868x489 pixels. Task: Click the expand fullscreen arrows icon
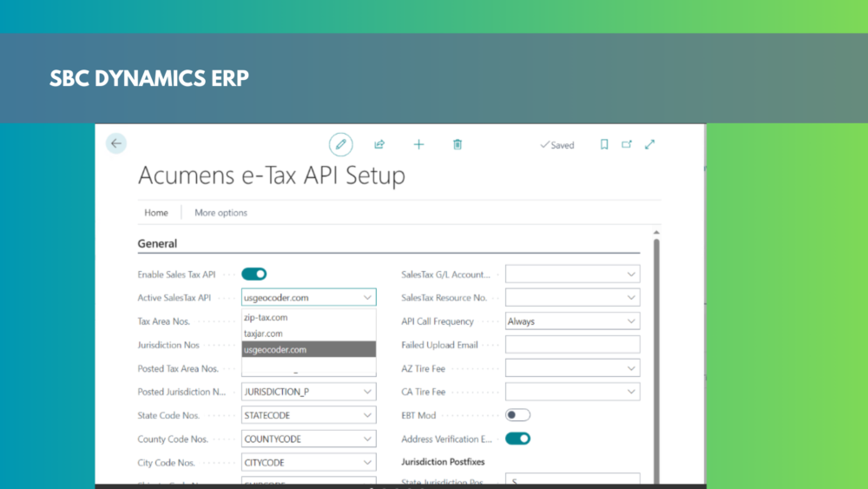[x=650, y=144]
